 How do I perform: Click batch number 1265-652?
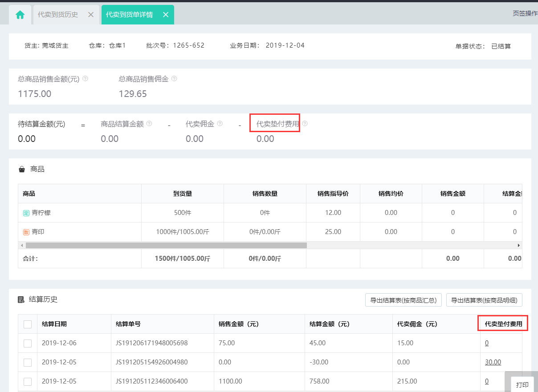pos(189,45)
